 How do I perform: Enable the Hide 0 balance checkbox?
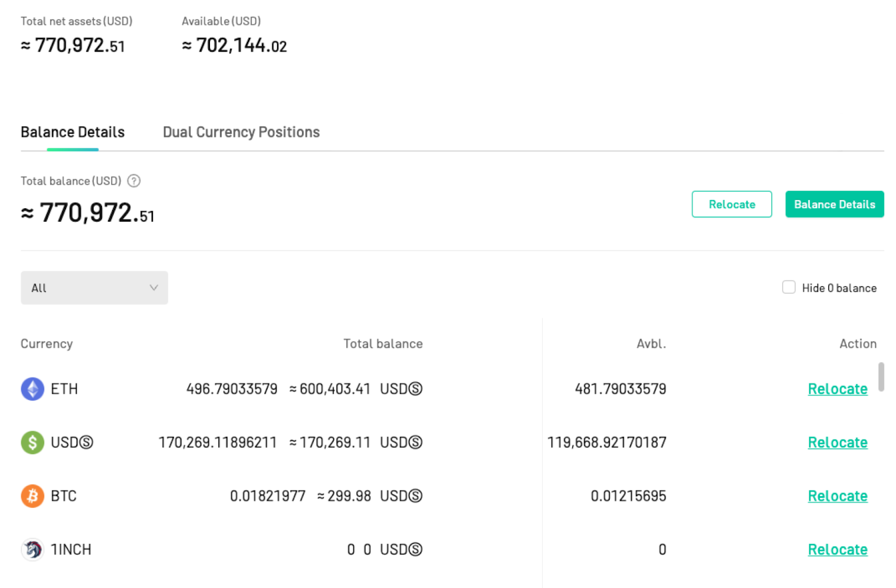pyautogui.click(x=788, y=287)
